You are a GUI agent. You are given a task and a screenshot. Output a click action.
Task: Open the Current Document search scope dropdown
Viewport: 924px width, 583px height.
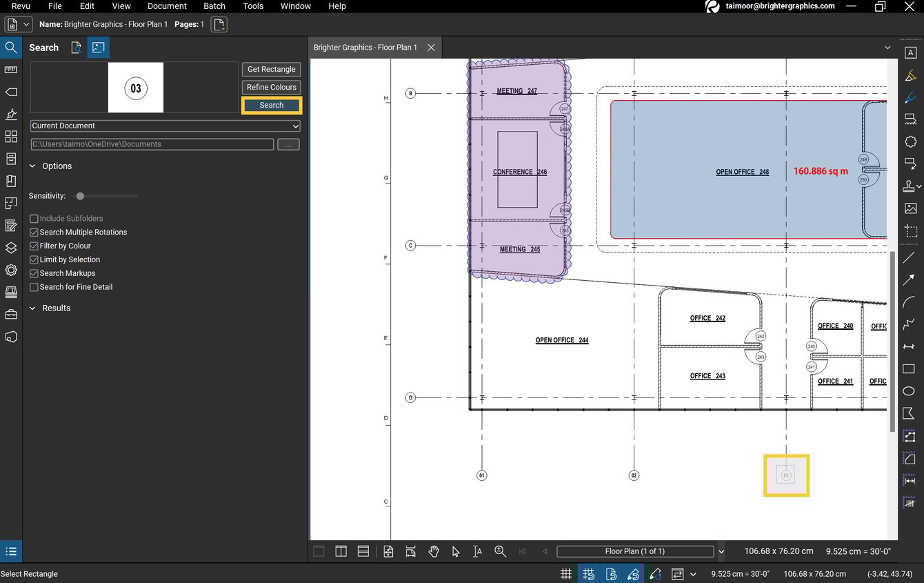click(165, 126)
